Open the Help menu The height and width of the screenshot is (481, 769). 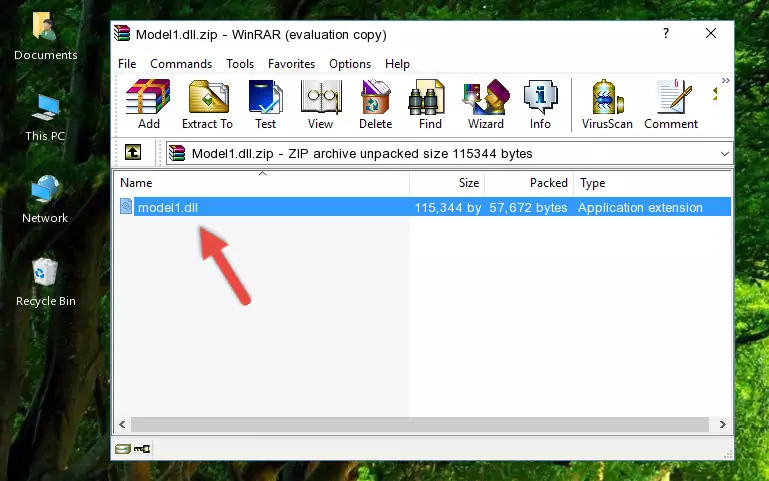pyautogui.click(x=397, y=64)
